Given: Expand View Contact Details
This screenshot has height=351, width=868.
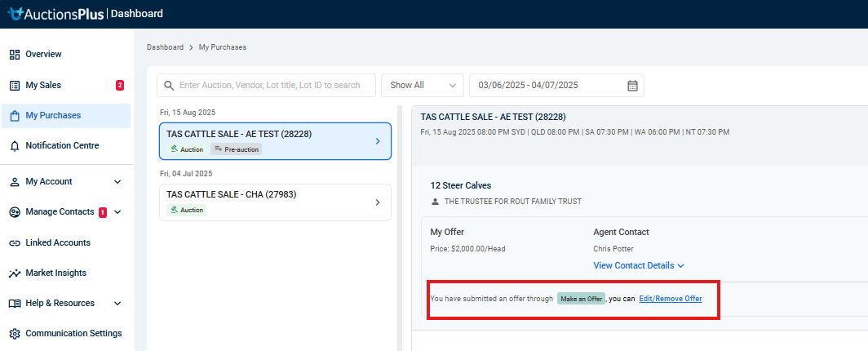Looking at the screenshot, I should coord(639,266).
